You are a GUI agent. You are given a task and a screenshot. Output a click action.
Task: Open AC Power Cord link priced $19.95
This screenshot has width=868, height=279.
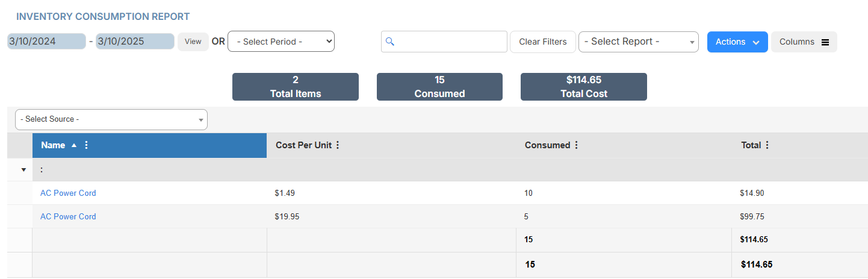pos(68,216)
